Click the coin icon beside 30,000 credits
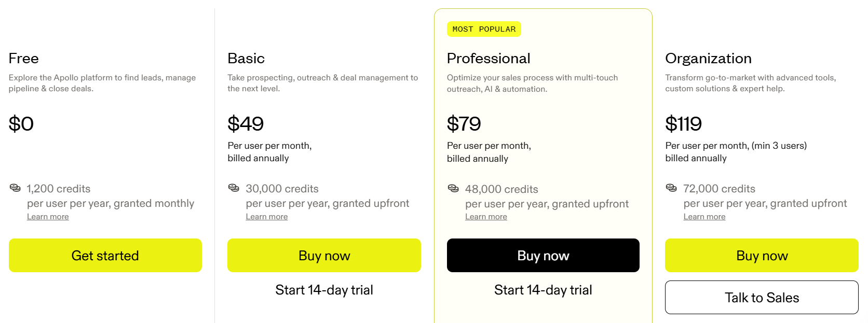This screenshot has width=868, height=323. click(x=233, y=187)
